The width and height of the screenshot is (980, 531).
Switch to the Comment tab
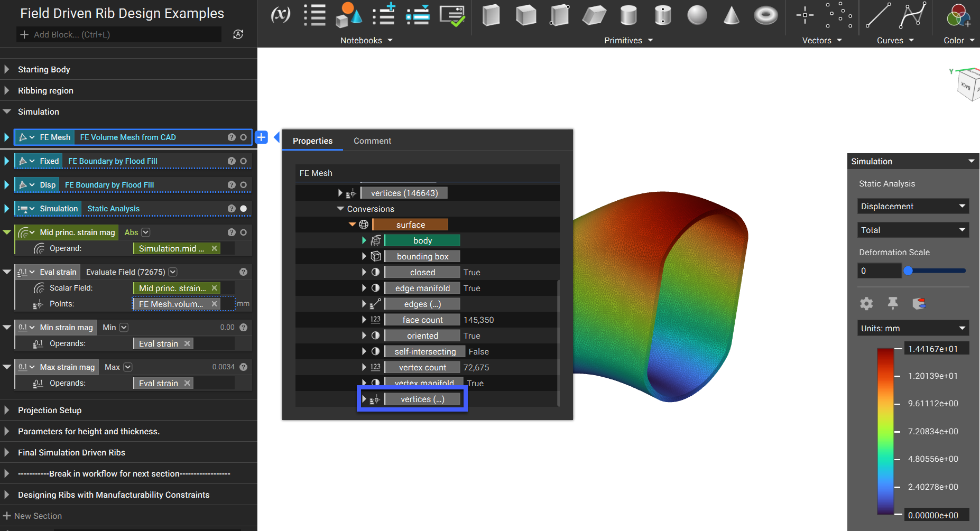[x=372, y=141]
